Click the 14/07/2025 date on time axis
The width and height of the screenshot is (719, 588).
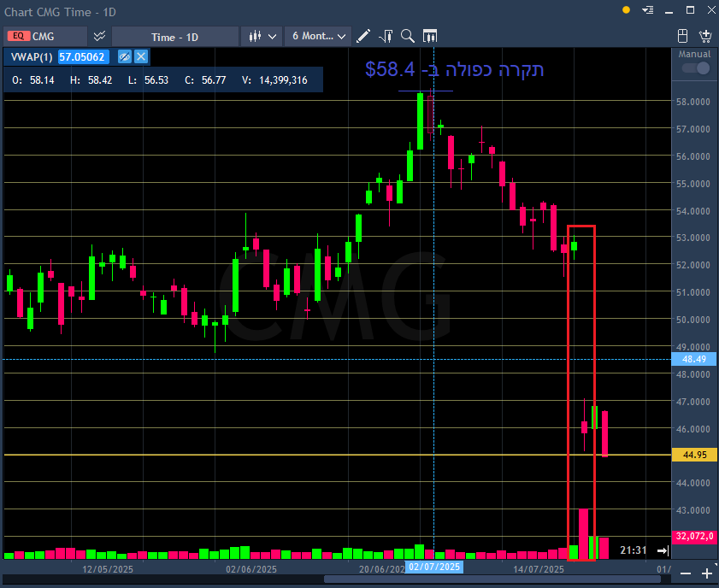coord(539,569)
